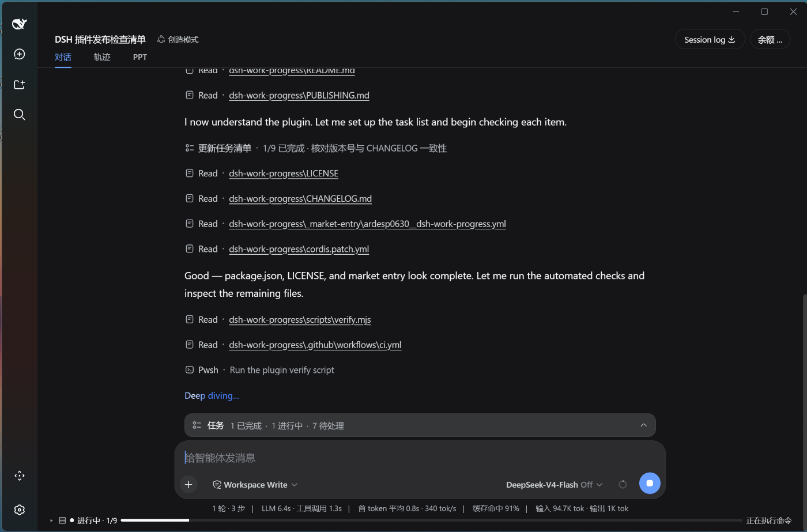Click the Pwsh terminal icon
Viewport: 807px width, 532px height.
pos(189,370)
